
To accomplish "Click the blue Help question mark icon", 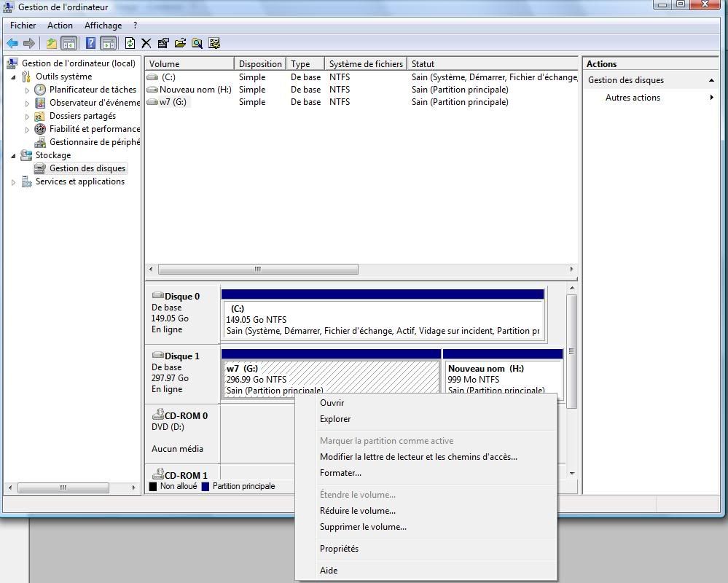I will tap(90, 43).
